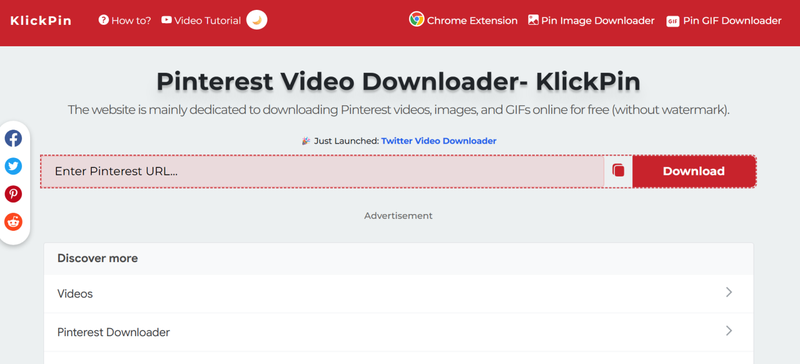Share page on Twitter
The height and width of the screenshot is (364, 800).
click(x=13, y=166)
